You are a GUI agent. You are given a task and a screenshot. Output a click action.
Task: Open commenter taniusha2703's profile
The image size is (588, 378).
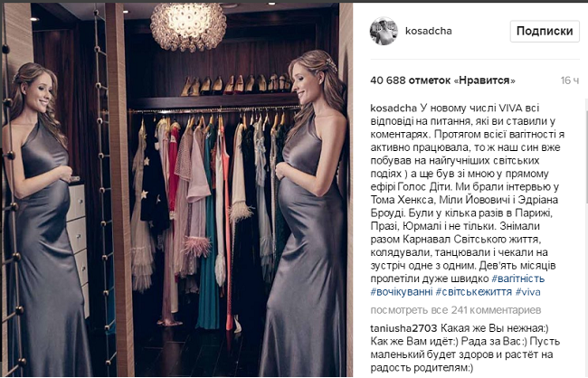coord(403,328)
